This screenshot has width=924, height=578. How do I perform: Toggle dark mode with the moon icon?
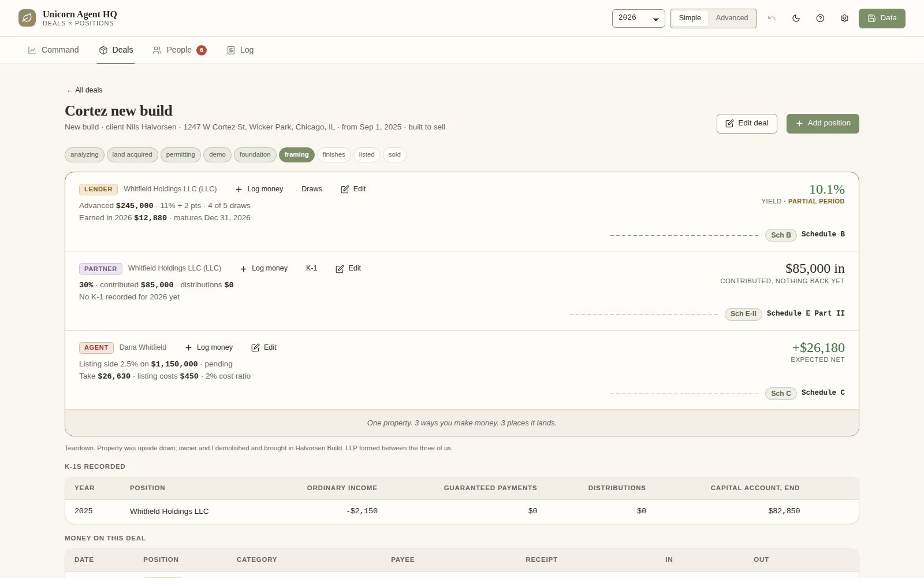click(x=796, y=18)
